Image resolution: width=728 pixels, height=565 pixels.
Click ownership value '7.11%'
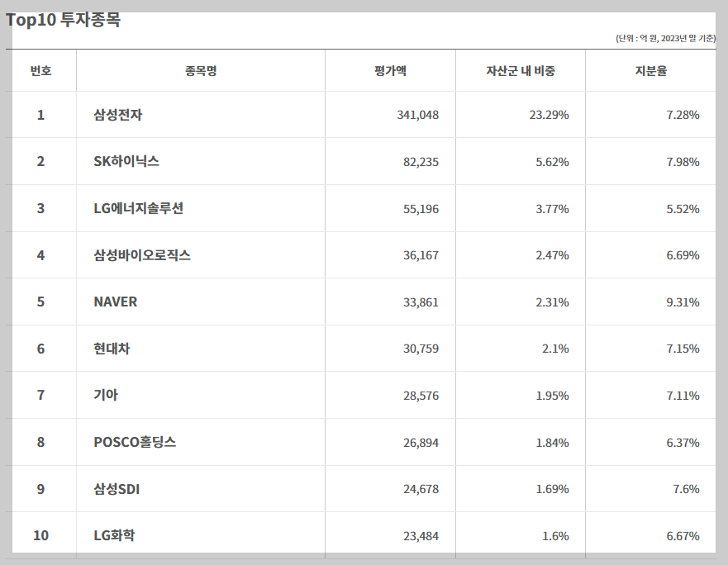point(683,396)
